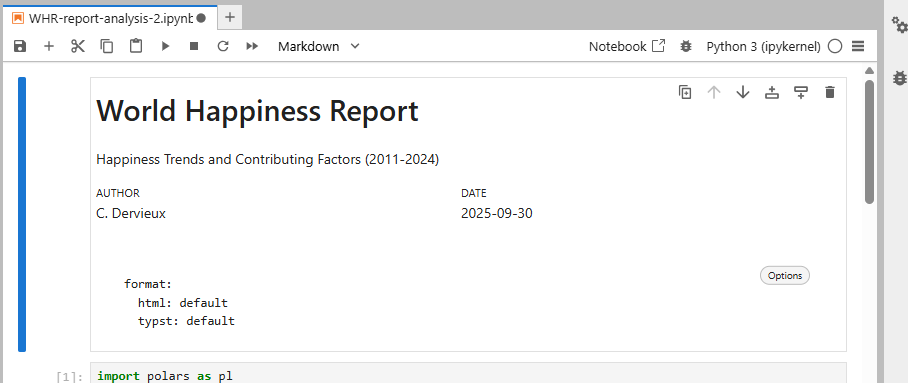The width and height of the screenshot is (908, 383).
Task: Click the format: line in YAML block
Action: (x=148, y=284)
